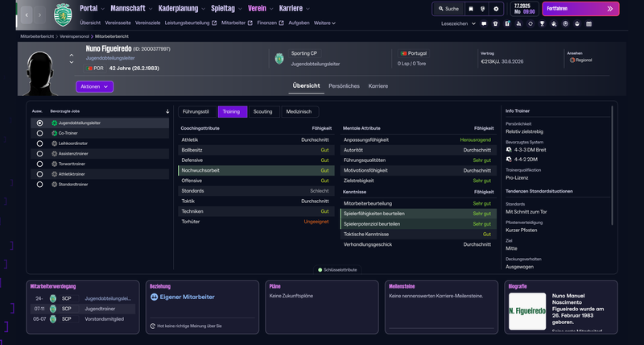Click the globe/world icon in top bar
The height and width of the screenshot is (345, 644).
click(483, 9)
